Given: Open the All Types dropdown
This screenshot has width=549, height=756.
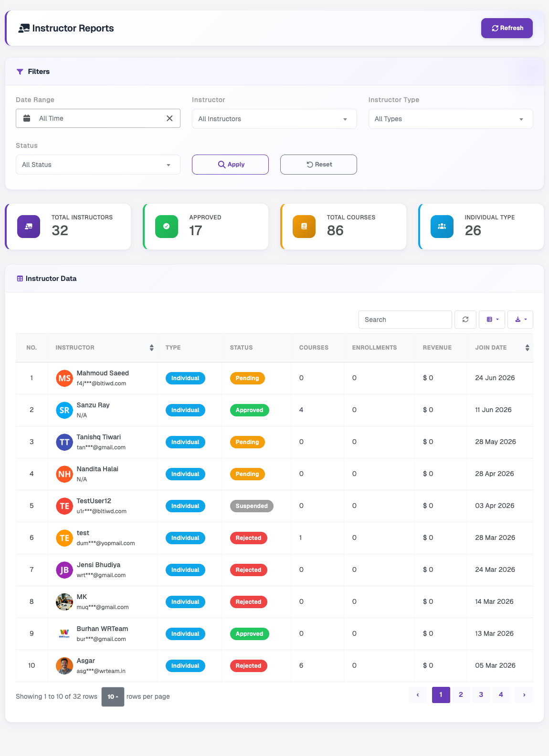Looking at the screenshot, I should coord(451,119).
